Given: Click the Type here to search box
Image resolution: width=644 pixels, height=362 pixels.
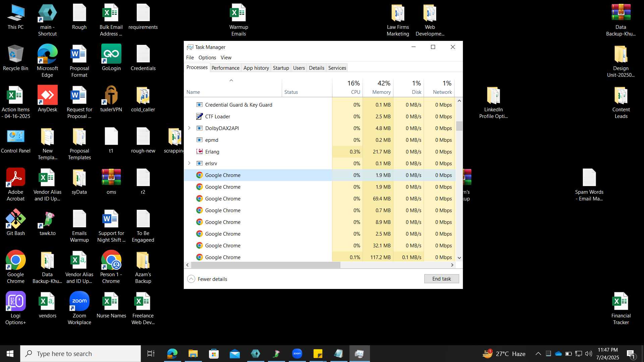Looking at the screenshot, I should pos(80,354).
